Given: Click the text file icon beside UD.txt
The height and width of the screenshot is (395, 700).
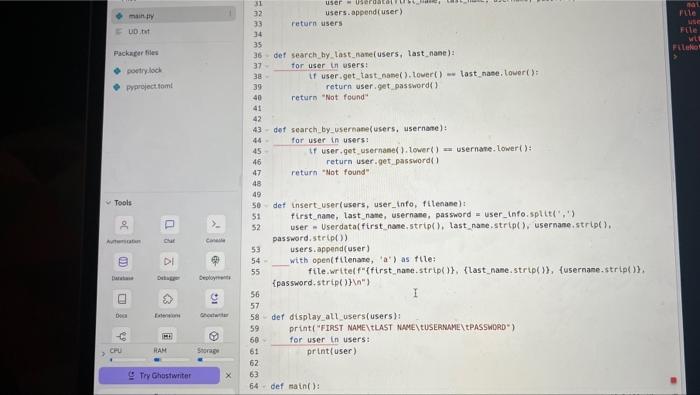Looking at the screenshot, I should (x=119, y=32).
